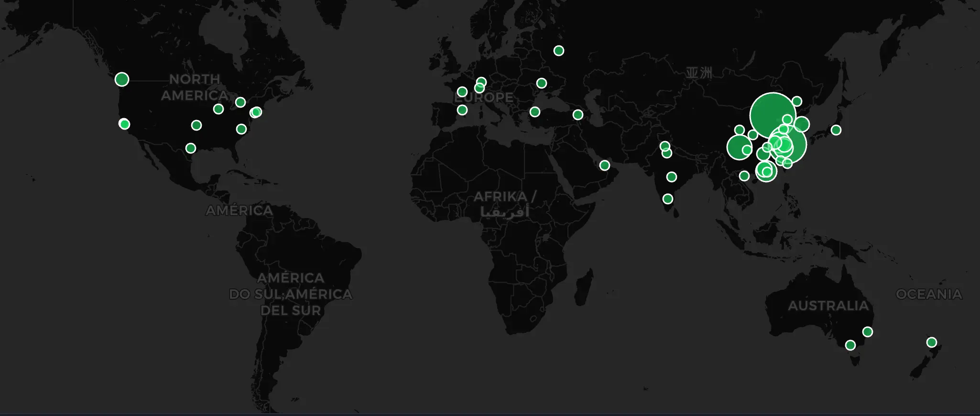
Task: Click the marker in southeastern Australia near Melbourne
Action: pyautogui.click(x=850, y=345)
